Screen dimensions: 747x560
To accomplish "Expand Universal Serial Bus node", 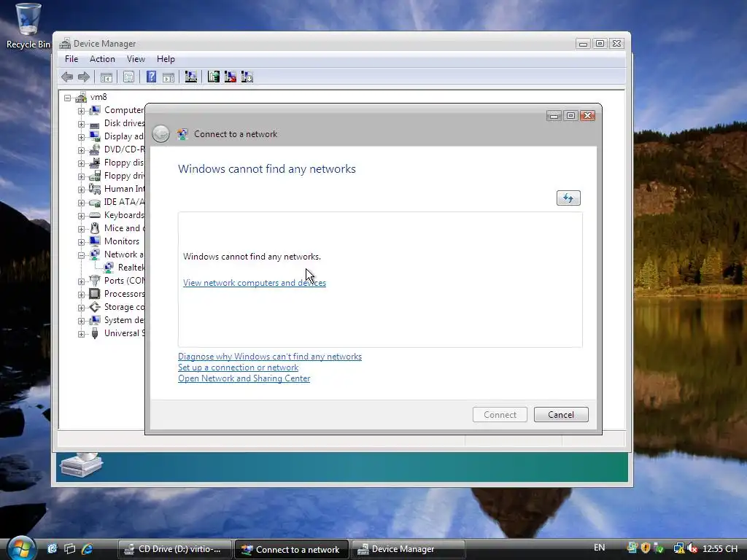I will [81, 334].
